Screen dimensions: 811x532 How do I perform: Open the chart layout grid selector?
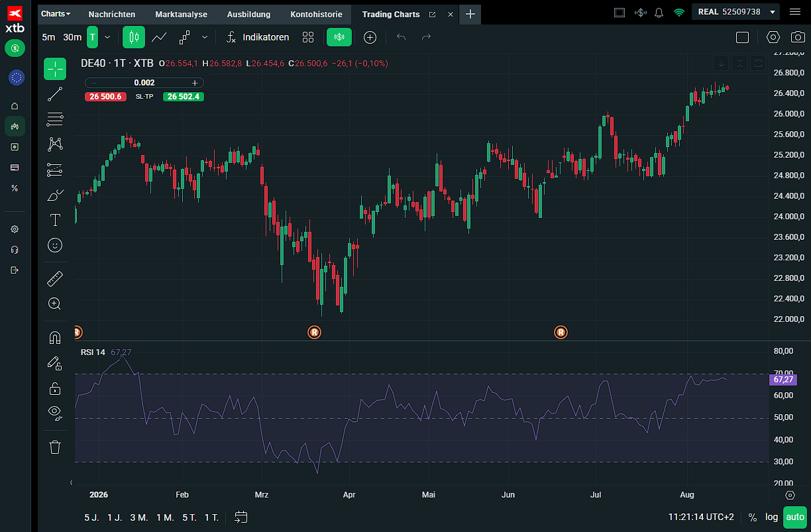(x=308, y=37)
